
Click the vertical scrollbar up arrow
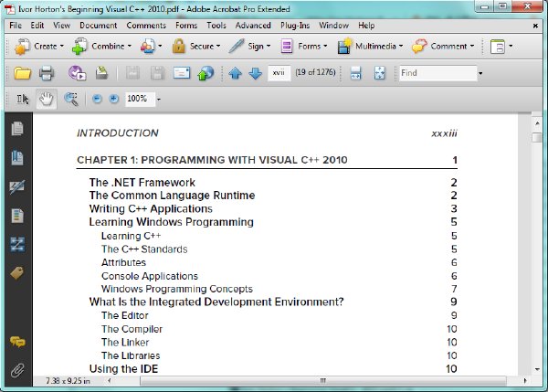[537, 123]
